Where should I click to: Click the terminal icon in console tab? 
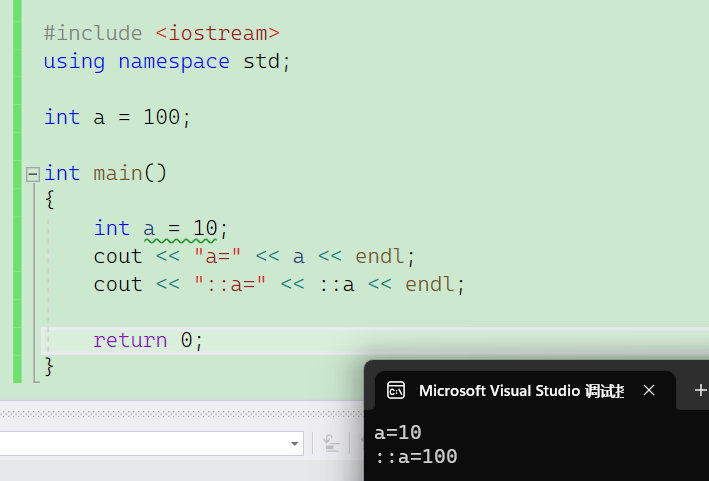pos(396,390)
